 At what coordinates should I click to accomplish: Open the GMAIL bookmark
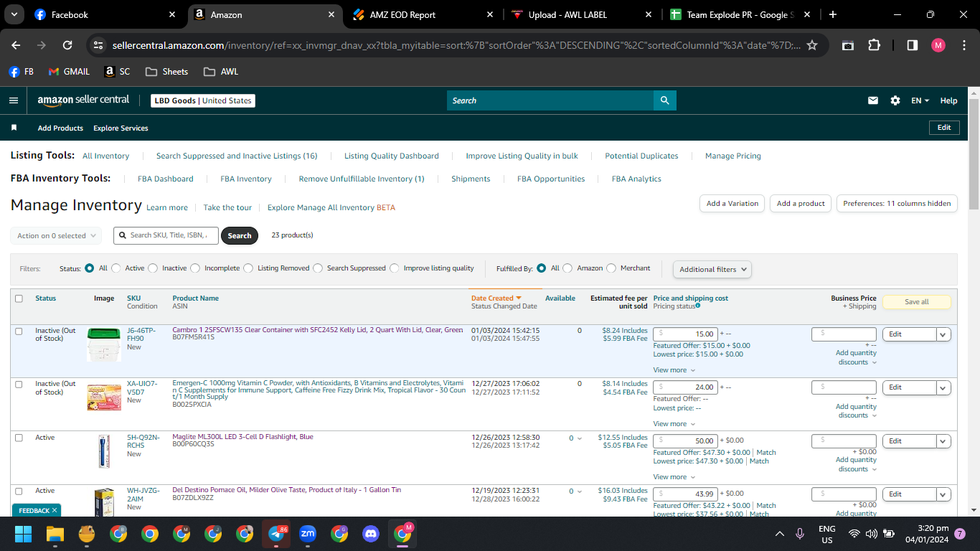69,72
